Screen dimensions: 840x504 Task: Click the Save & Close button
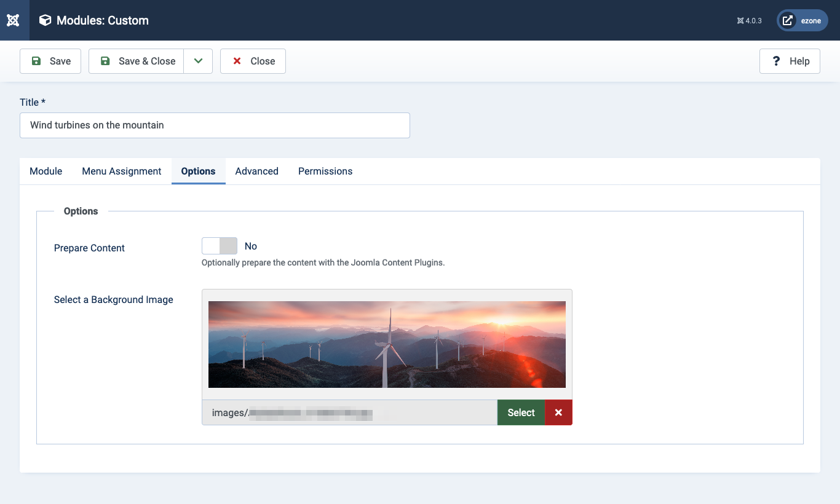click(138, 61)
